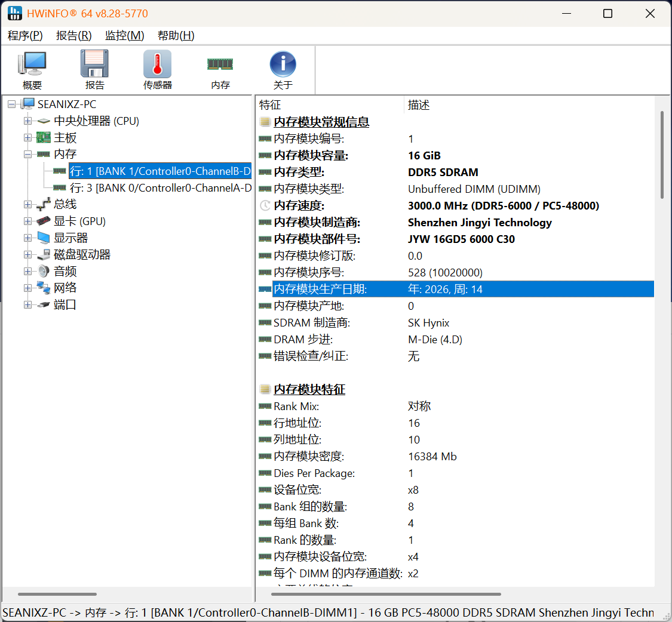Expand the 网络 tree node

pos(28,288)
